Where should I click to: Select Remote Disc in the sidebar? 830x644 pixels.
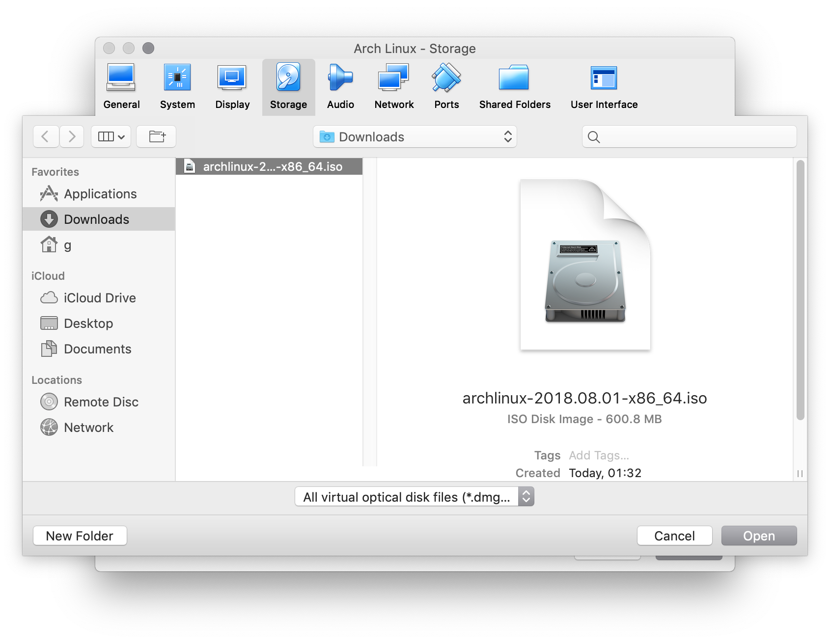[x=99, y=402]
